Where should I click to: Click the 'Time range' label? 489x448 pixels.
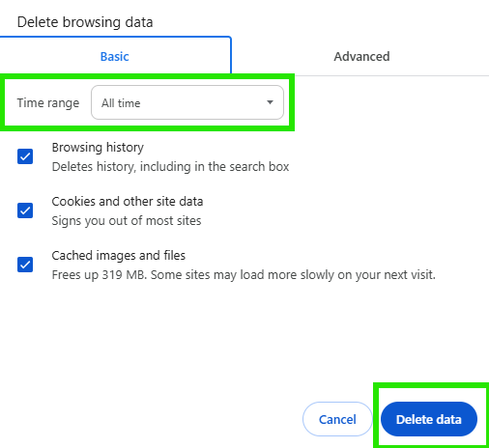(48, 103)
